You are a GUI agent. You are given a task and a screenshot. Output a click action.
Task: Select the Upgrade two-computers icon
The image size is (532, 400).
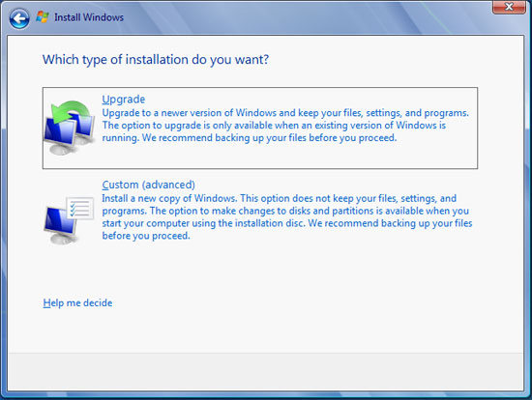70,128
